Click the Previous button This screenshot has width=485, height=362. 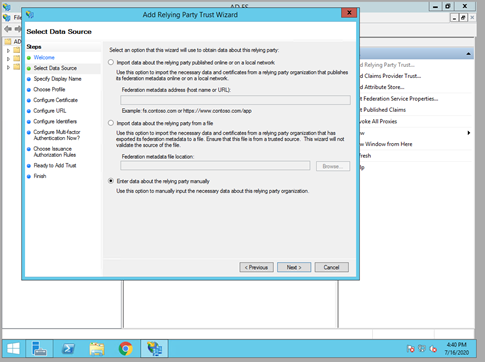click(x=256, y=267)
